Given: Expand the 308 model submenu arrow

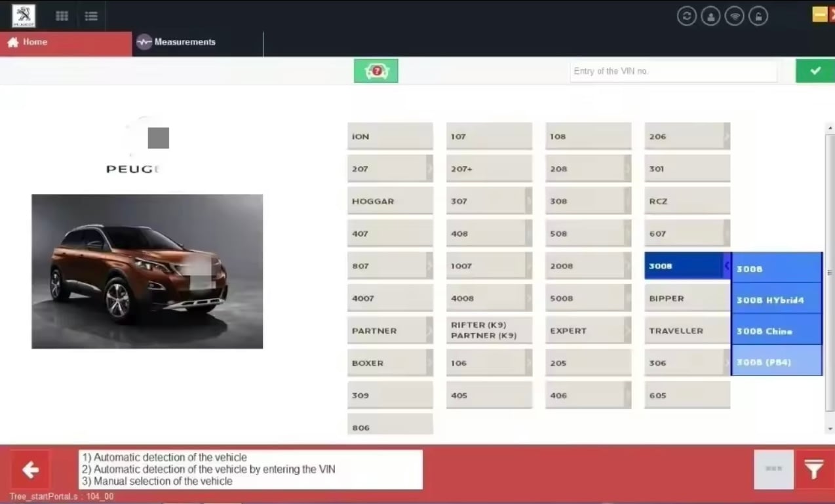Looking at the screenshot, I should [628, 201].
